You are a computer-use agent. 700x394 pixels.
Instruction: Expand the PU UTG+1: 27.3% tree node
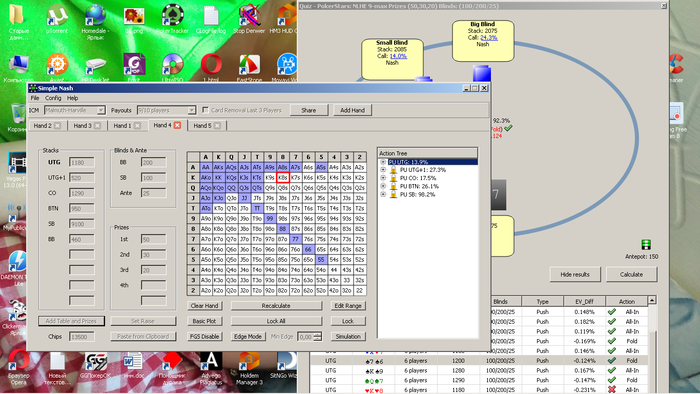[x=383, y=170]
